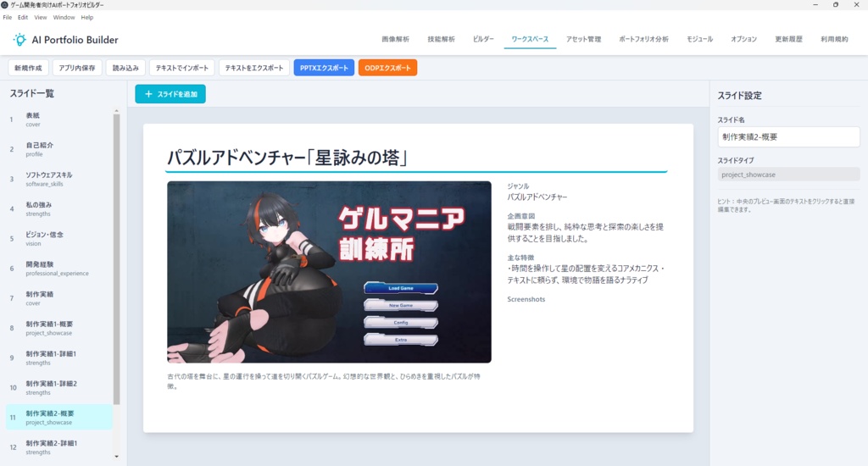
Task: Select slide 7 制作実績
Action: pyautogui.click(x=59, y=299)
